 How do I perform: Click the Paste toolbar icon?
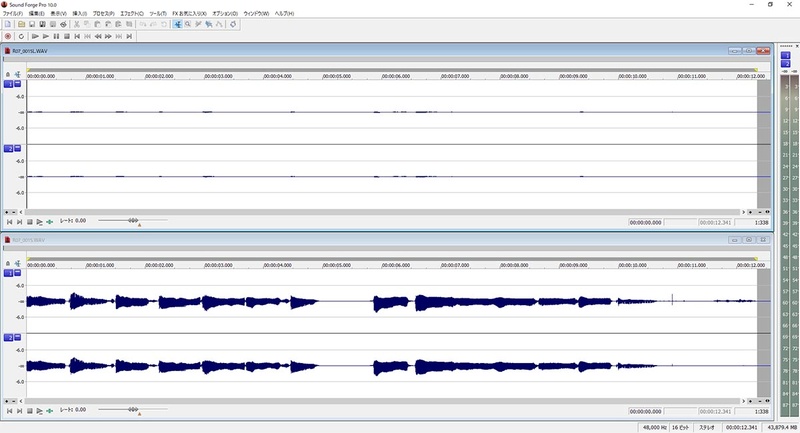tap(97, 24)
